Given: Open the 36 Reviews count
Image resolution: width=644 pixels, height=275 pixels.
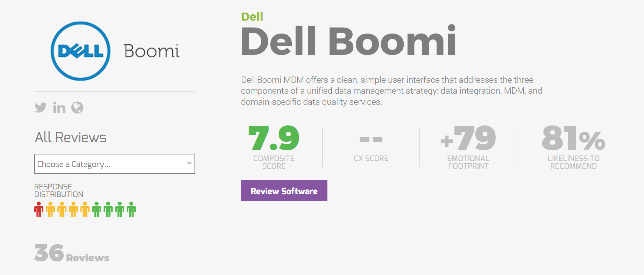Looking at the screenshot, I should pos(72,253).
